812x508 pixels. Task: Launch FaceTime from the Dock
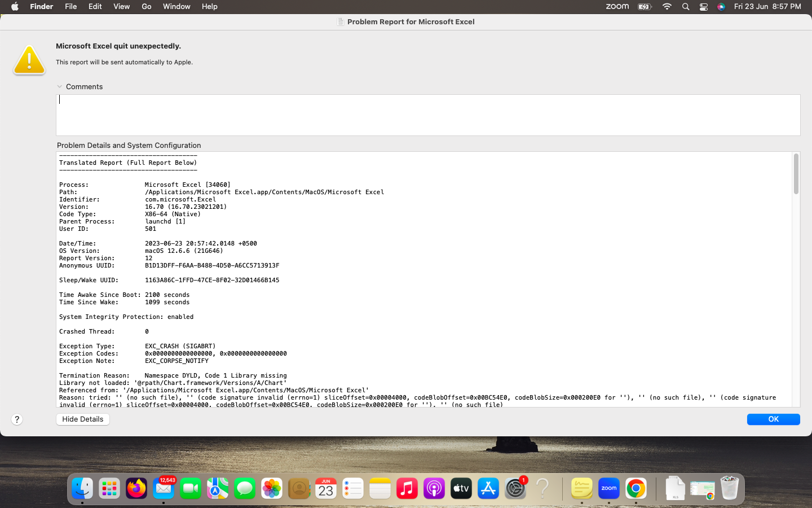point(191,488)
